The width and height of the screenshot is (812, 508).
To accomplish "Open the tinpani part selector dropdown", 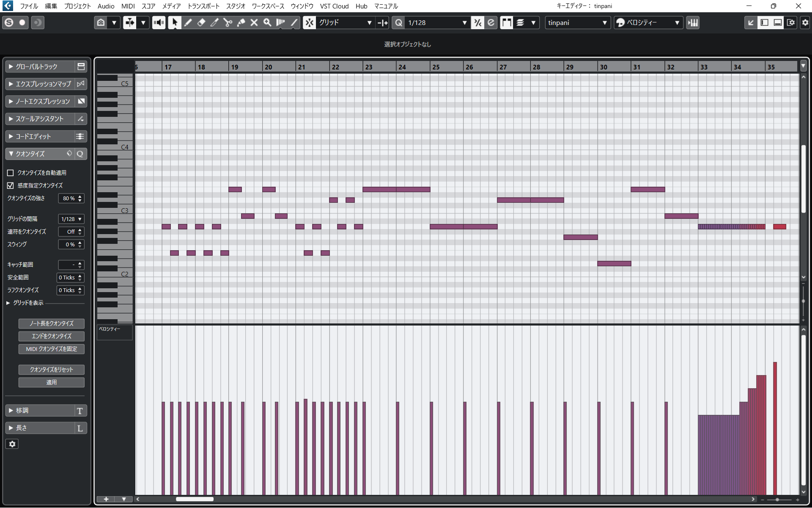I will pyautogui.click(x=577, y=23).
